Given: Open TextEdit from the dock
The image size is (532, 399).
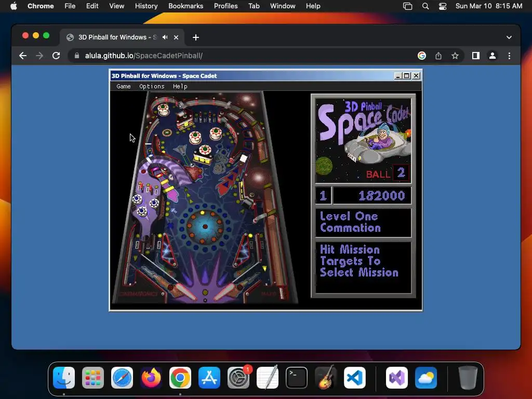Looking at the screenshot, I should pos(268,378).
